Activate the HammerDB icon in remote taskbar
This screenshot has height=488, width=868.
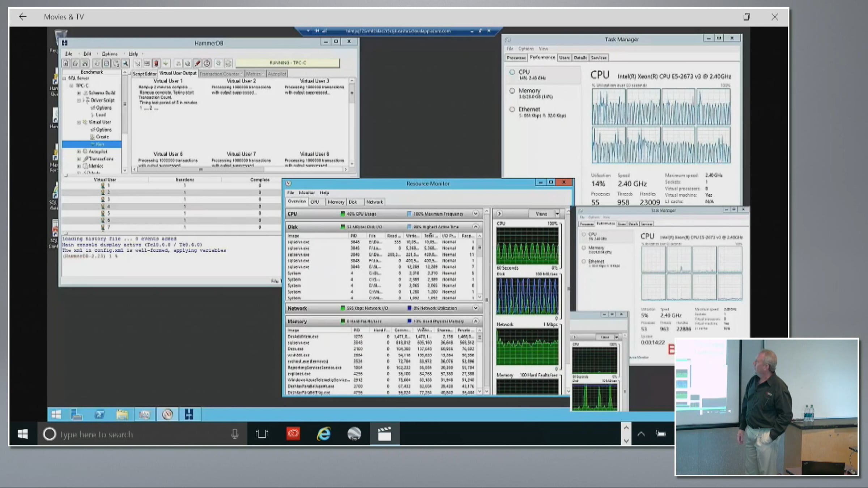[x=189, y=414]
